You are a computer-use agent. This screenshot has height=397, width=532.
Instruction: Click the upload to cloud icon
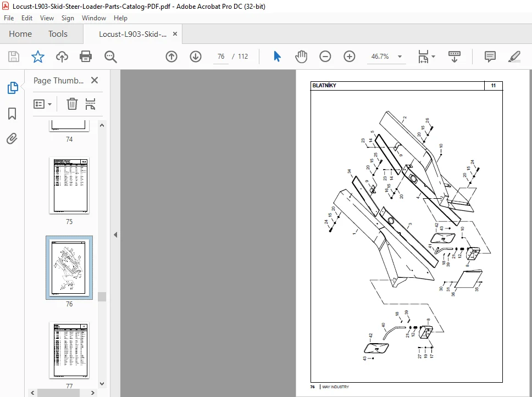coord(62,56)
